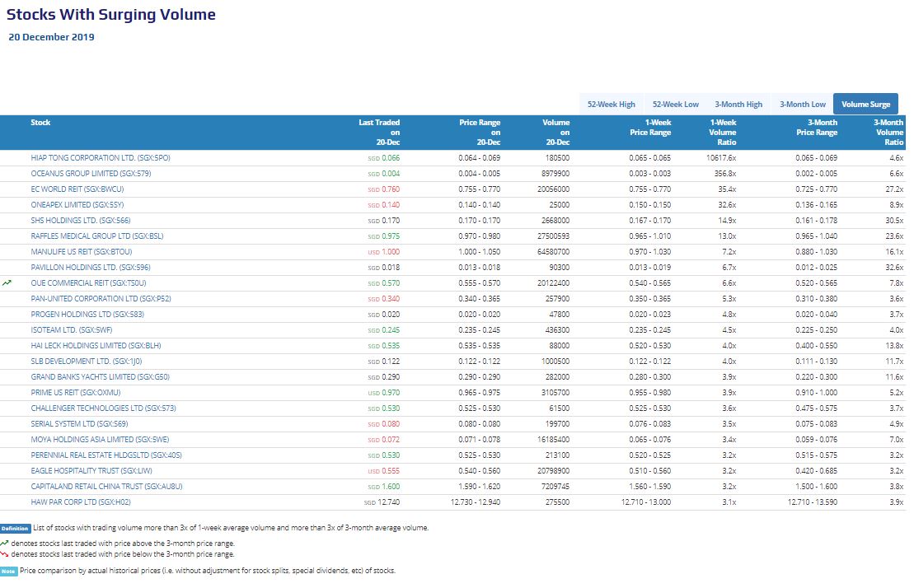Open HAI LECK HOLDINGS LIMITED link

point(96,346)
